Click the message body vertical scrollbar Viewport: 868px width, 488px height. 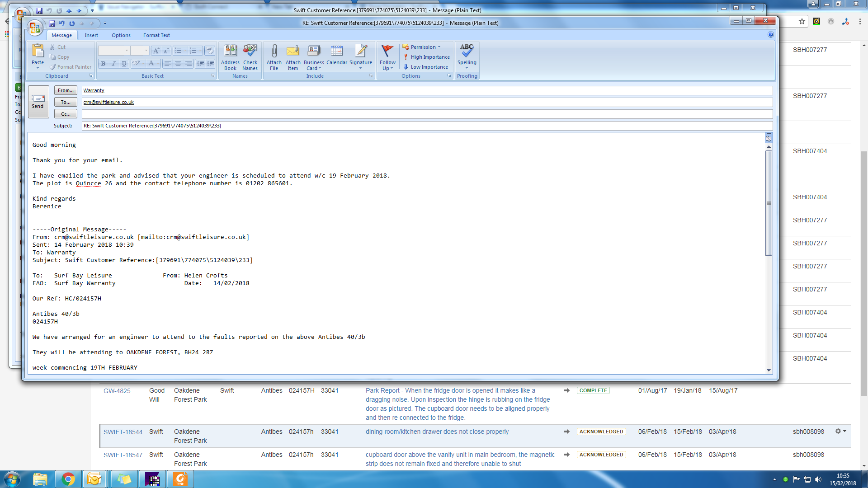pyautogui.click(x=769, y=203)
